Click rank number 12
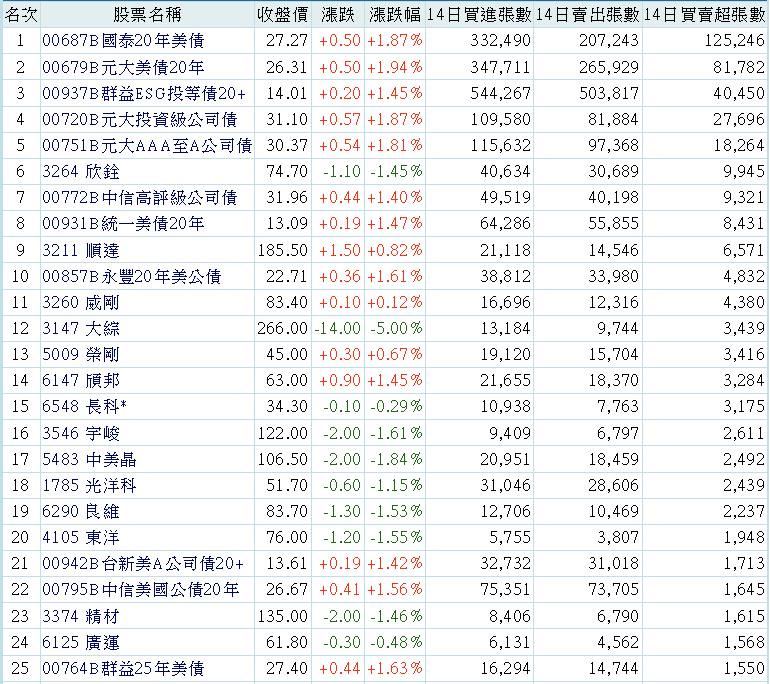Viewport: 770px width, 684px height. 20,328
